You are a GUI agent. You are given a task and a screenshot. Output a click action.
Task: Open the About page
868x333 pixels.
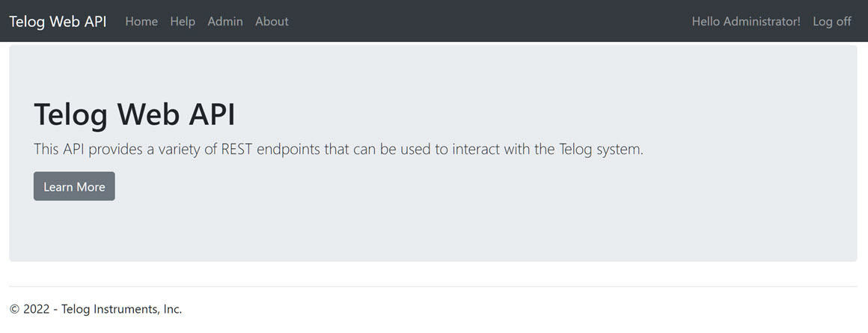pos(272,22)
